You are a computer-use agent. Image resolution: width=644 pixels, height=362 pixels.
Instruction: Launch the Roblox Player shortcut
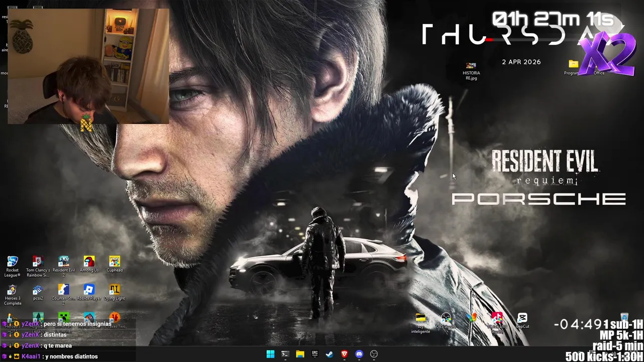pos(89,293)
